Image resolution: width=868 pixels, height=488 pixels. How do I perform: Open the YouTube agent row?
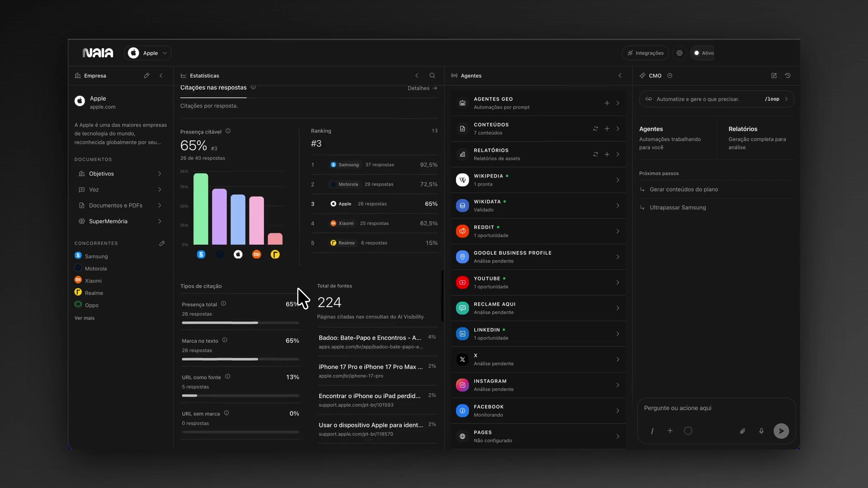[538, 282]
